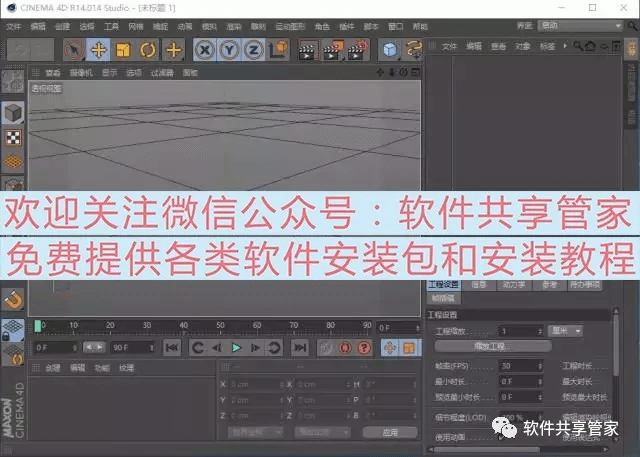Render to Picture Viewer icon

click(333, 50)
